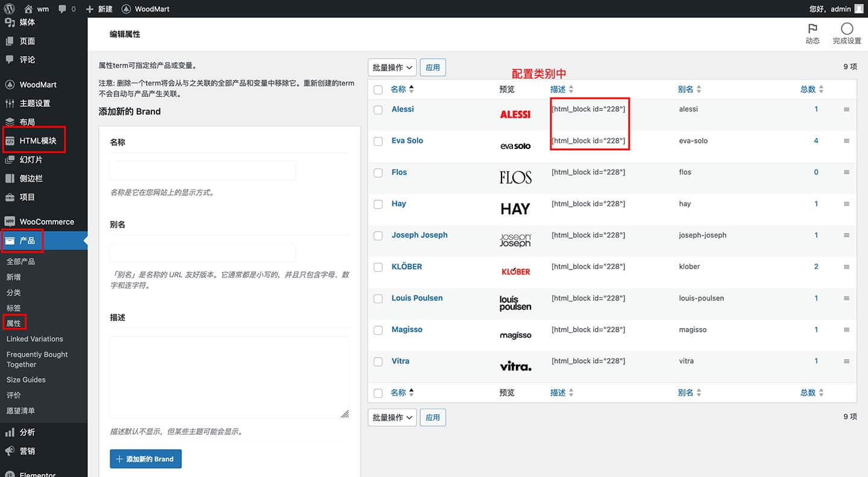Open the 完成设置 circle icon
Screen dimensions: 868x477
(847, 28)
